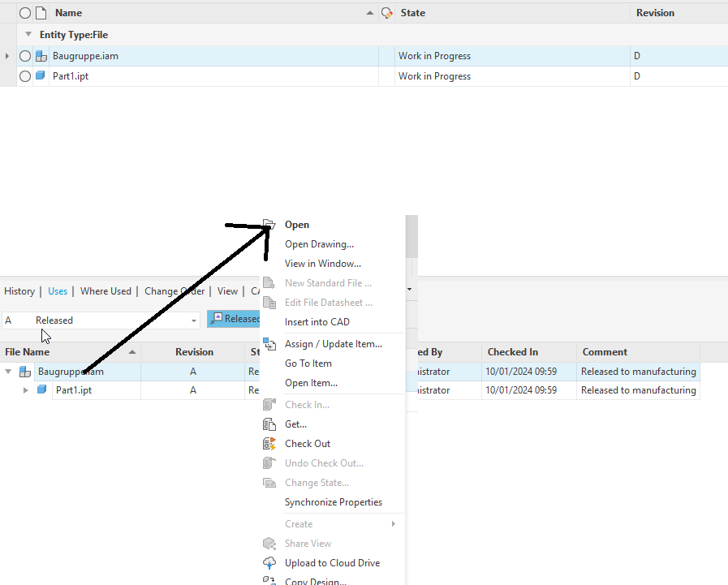Switch to the Where Used tab
728x585 pixels.
pyautogui.click(x=106, y=290)
